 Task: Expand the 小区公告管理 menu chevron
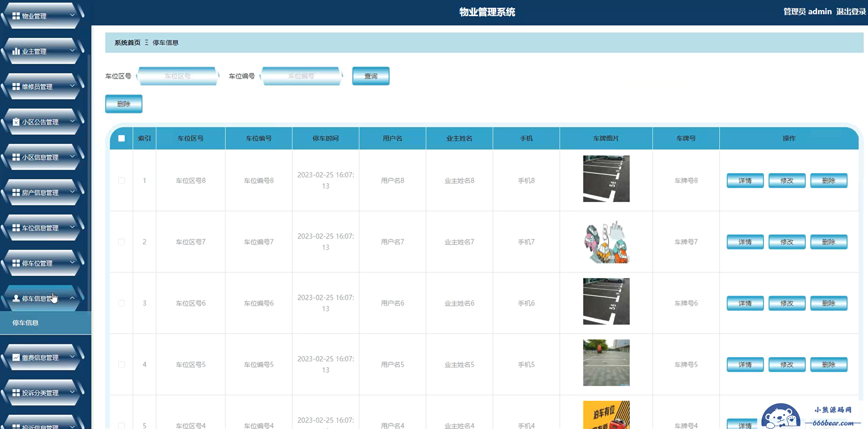(72, 121)
